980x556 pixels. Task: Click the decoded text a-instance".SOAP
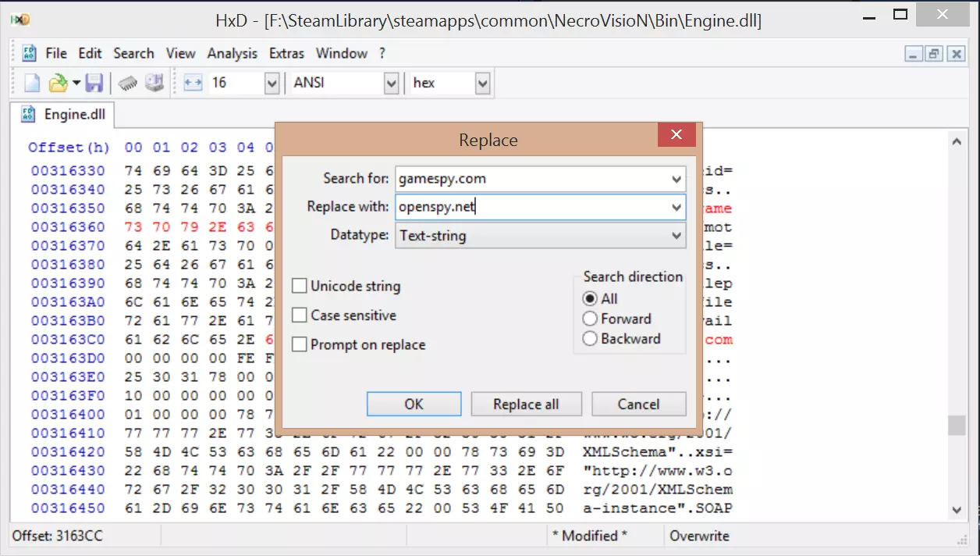coord(658,508)
